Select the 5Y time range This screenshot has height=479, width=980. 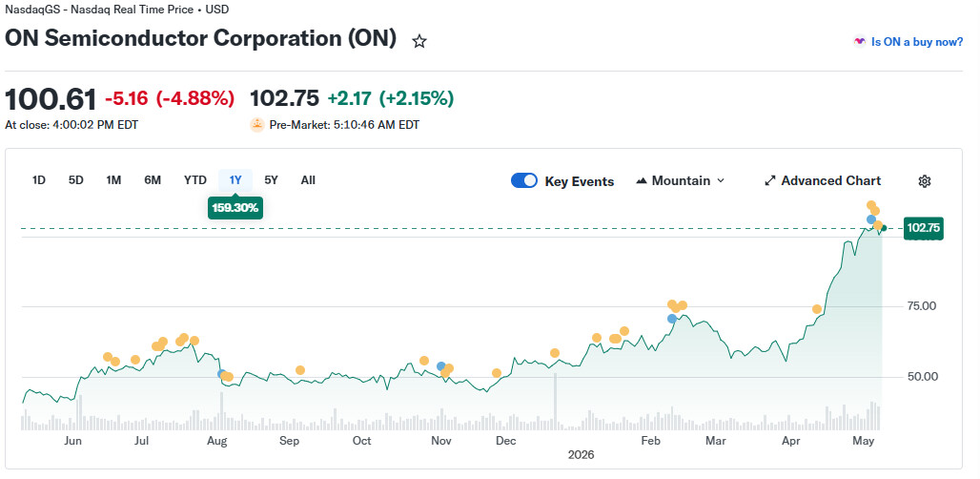(271, 180)
